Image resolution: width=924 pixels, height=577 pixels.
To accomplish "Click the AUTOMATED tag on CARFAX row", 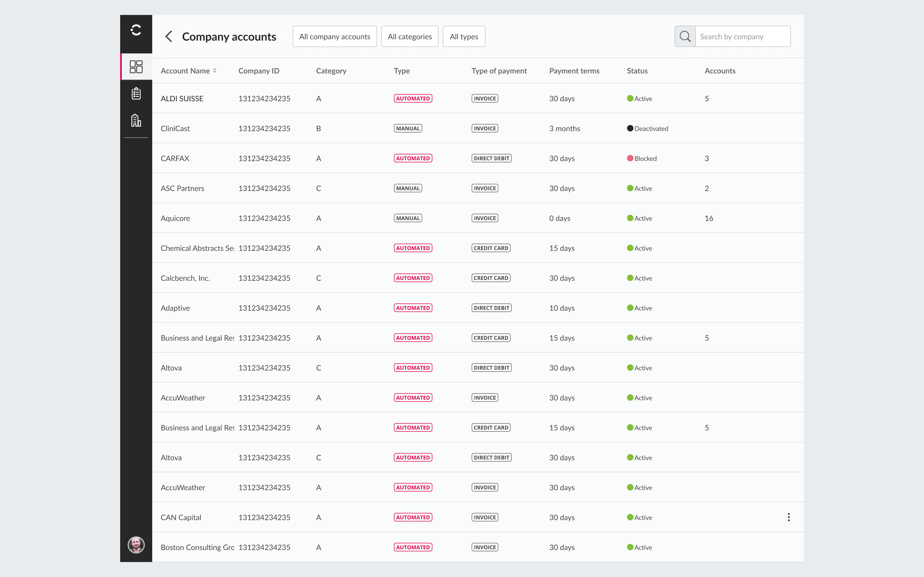I will 413,158.
